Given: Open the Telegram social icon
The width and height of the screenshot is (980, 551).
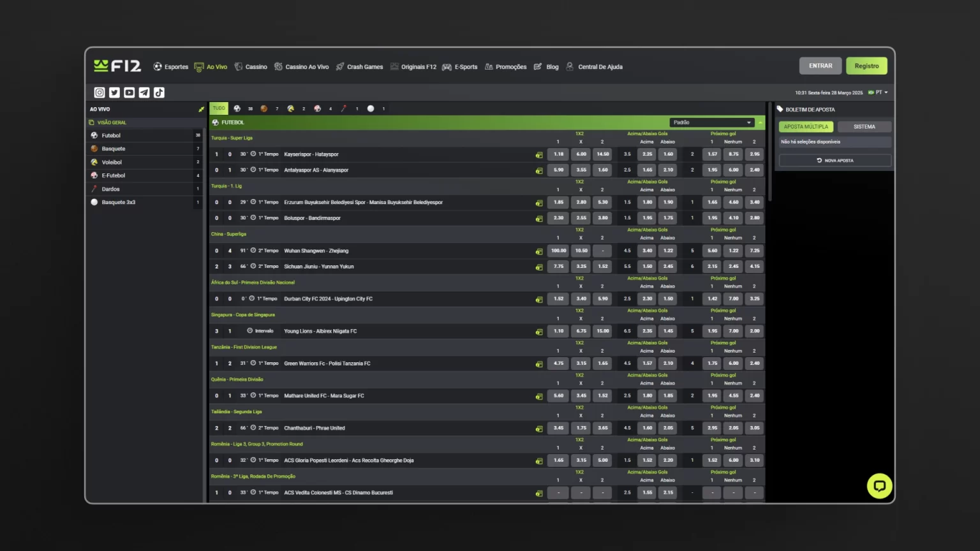Looking at the screenshot, I should pos(144,92).
